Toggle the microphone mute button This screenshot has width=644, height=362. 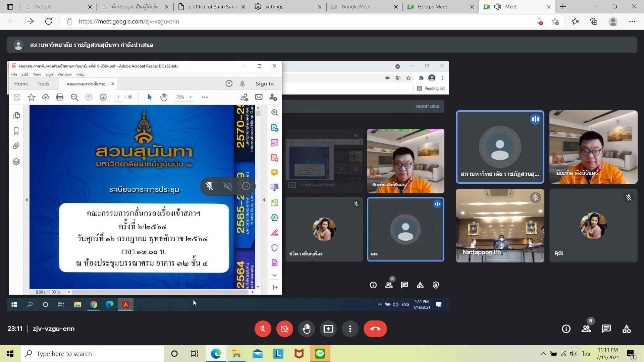coord(263,329)
